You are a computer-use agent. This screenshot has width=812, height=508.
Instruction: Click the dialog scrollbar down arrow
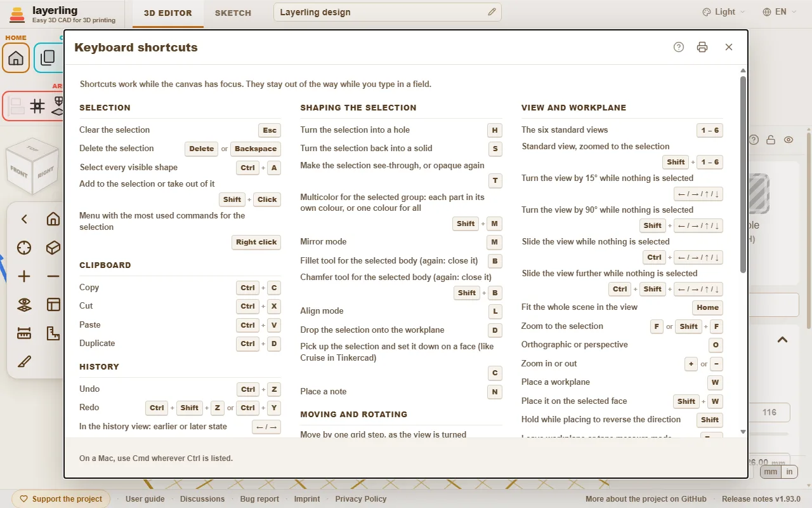pyautogui.click(x=743, y=432)
